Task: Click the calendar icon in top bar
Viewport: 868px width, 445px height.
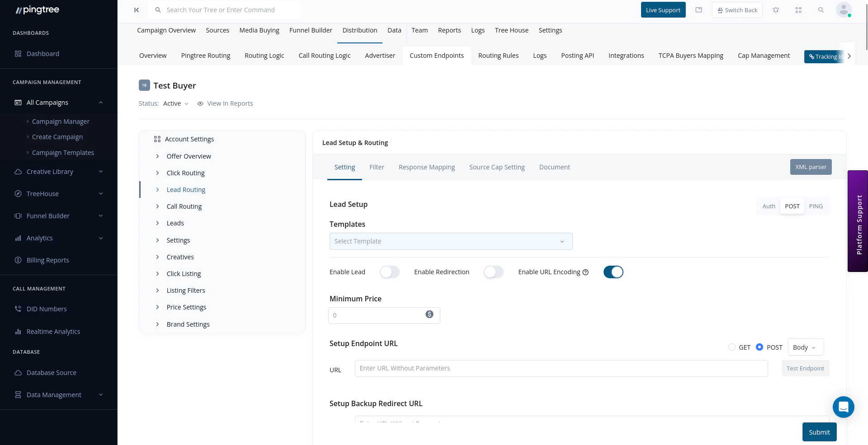Action: (x=698, y=9)
